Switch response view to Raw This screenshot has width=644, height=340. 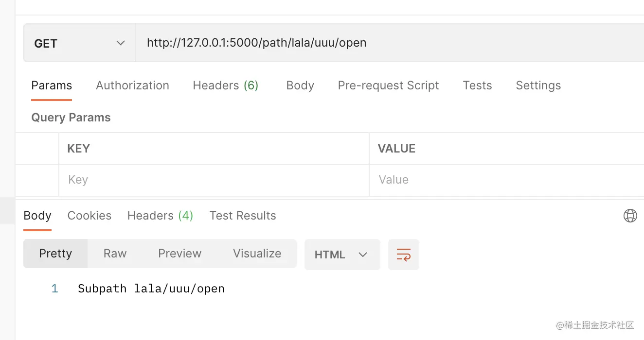coord(115,254)
